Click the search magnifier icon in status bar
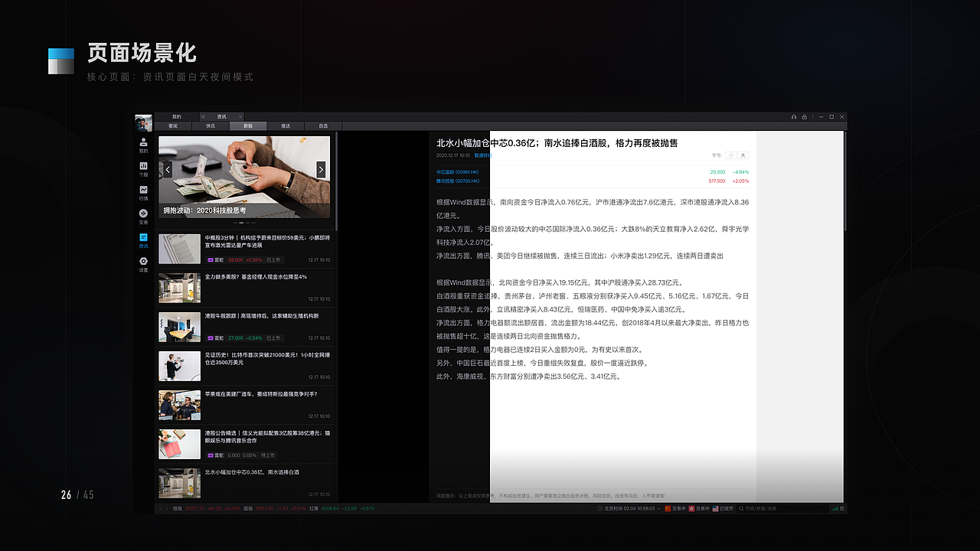The image size is (980, 551). (x=740, y=508)
